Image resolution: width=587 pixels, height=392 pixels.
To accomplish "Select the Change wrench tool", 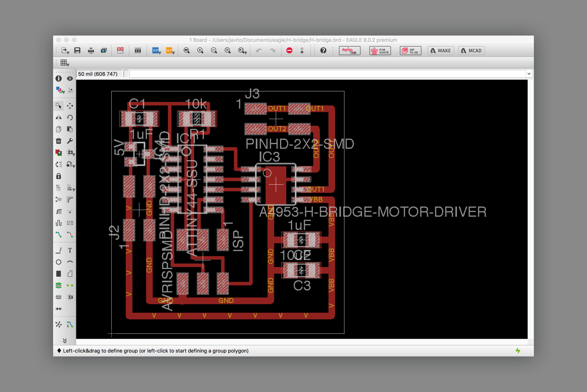I will click(x=70, y=141).
